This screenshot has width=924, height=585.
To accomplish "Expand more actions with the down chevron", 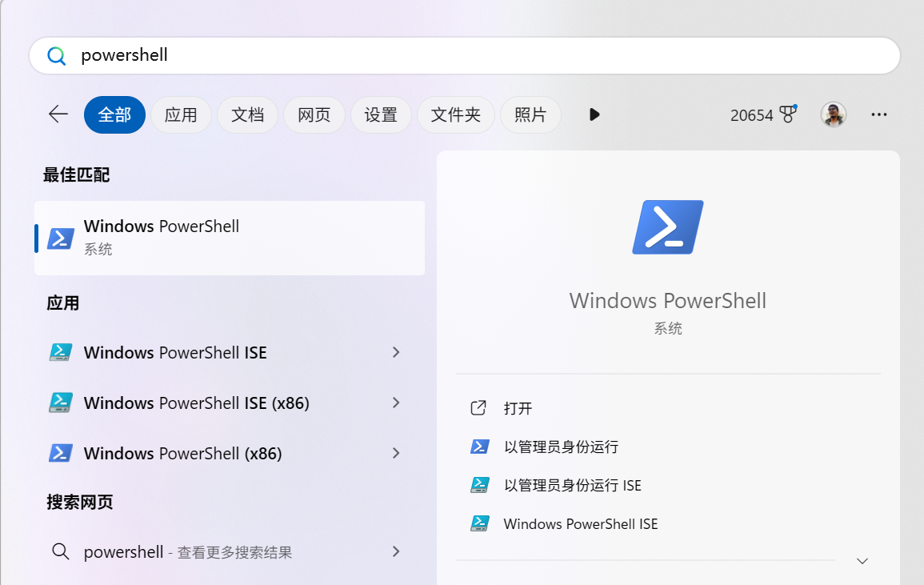I will click(862, 561).
